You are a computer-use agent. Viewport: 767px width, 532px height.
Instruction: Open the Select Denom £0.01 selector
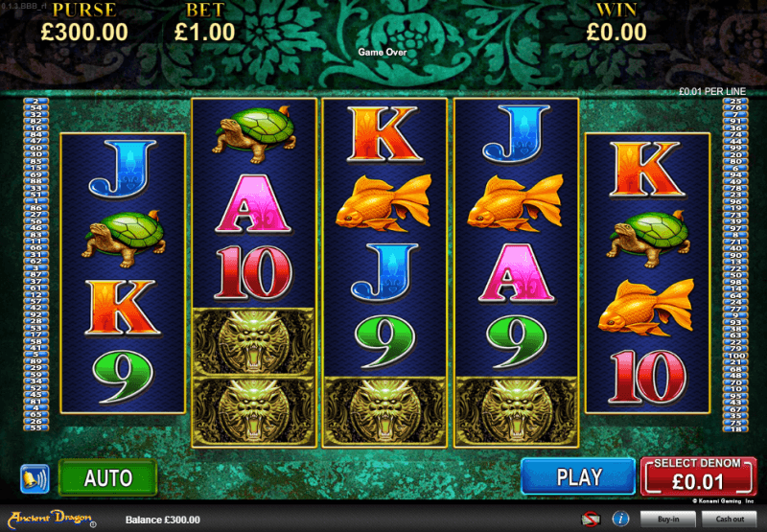point(698,476)
